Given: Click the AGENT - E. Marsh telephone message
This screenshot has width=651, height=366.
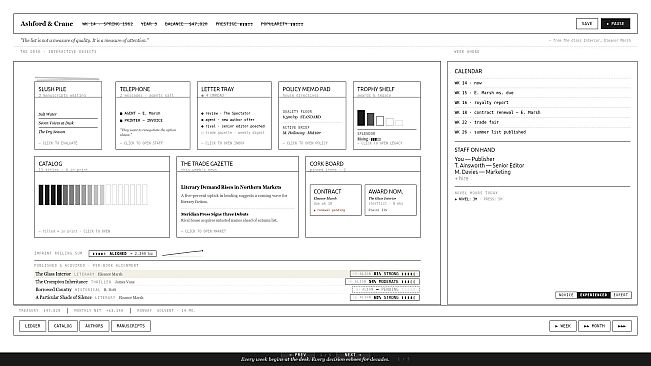Looking at the screenshot, I should (x=140, y=113).
